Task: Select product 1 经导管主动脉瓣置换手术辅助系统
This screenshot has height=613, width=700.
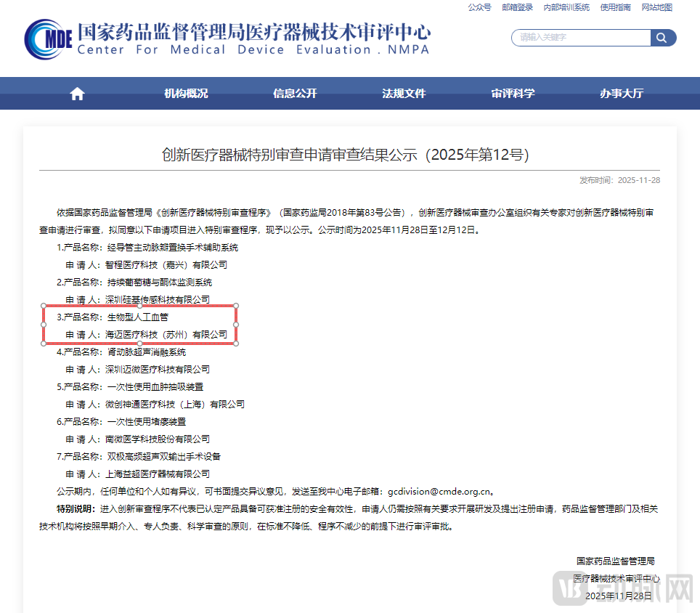Action: [x=172, y=248]
